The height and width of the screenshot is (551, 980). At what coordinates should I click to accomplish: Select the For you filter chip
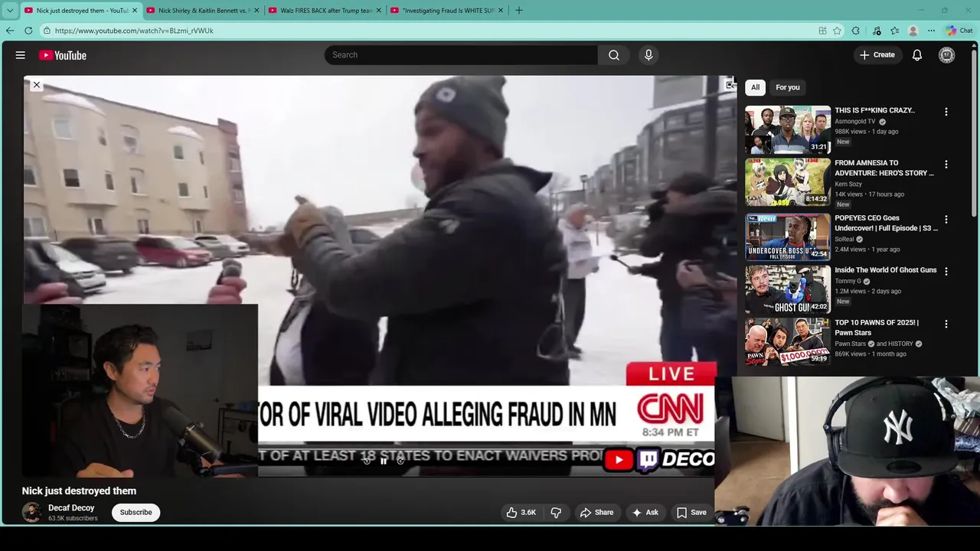pos(787,87)
